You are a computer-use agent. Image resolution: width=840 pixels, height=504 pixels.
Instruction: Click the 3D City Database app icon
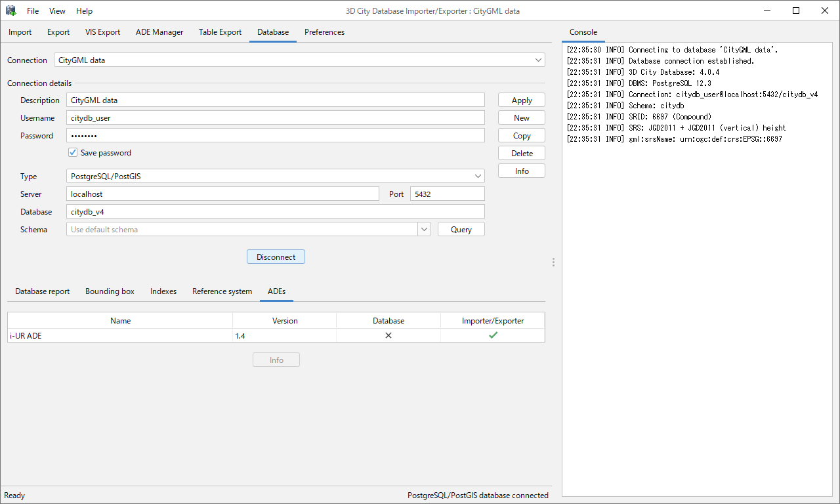10,10
